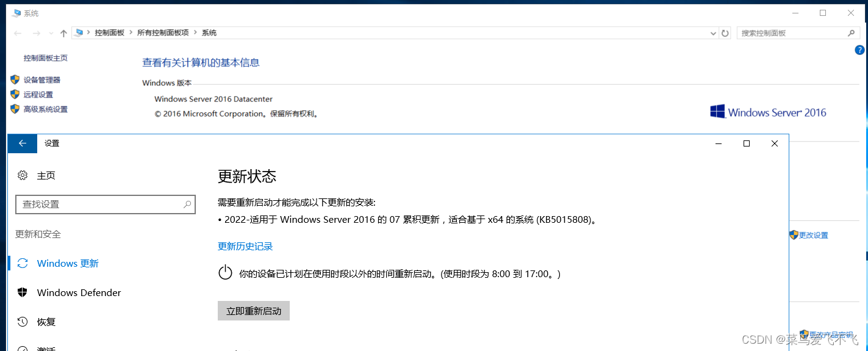Open 高级系统设置 in System window
The height and width of the screenshot is (351, 868).
[x=46, y=109]
